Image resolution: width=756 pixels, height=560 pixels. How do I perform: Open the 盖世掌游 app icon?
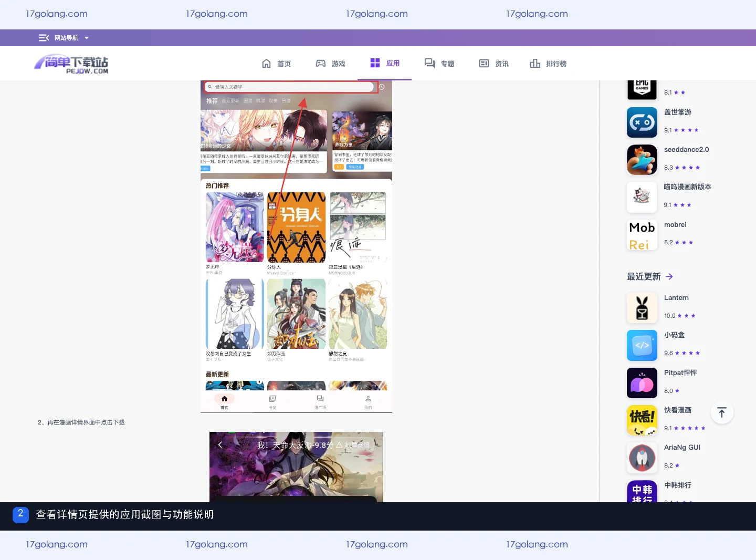click(x=642, y=122)
